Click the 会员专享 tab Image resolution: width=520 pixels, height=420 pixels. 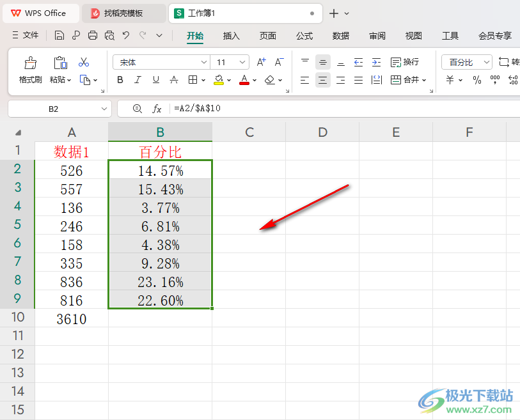(495, 36)
